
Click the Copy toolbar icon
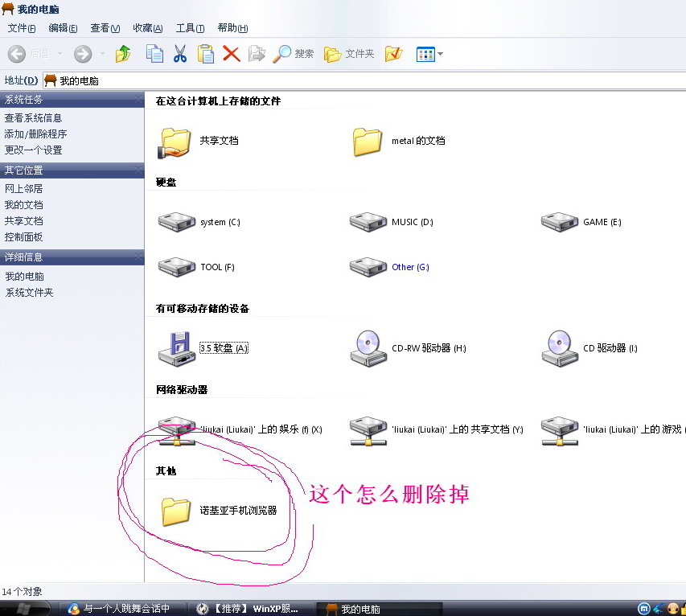[x=154, y=54]
